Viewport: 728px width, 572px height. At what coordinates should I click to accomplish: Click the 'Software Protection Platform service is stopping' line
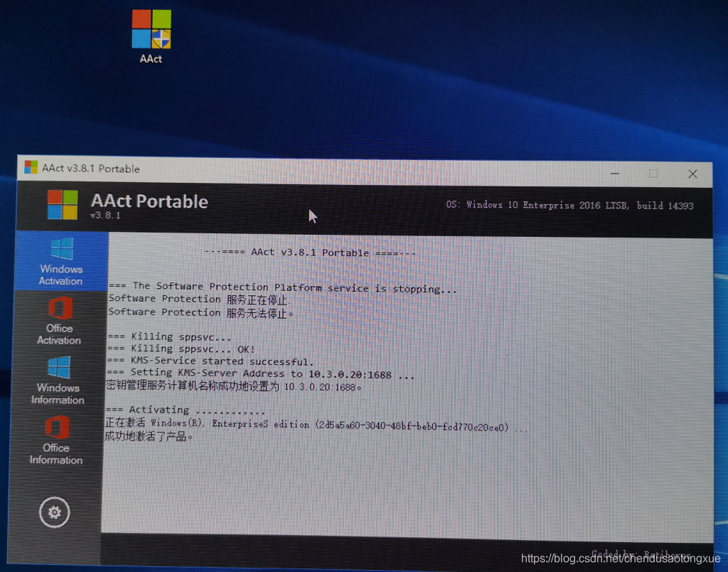[283, 287]
